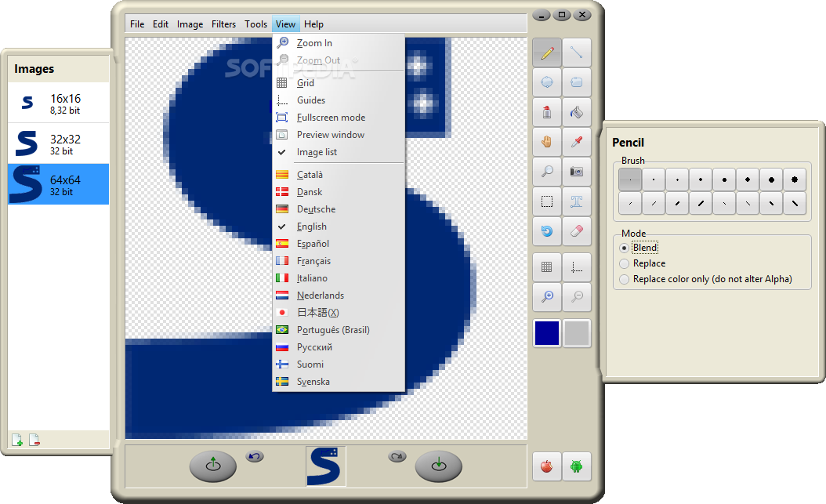The height and width of the screenshot is (504, 826).
Task: Select Replace mode radio button
Action: (x=625, y=263)
